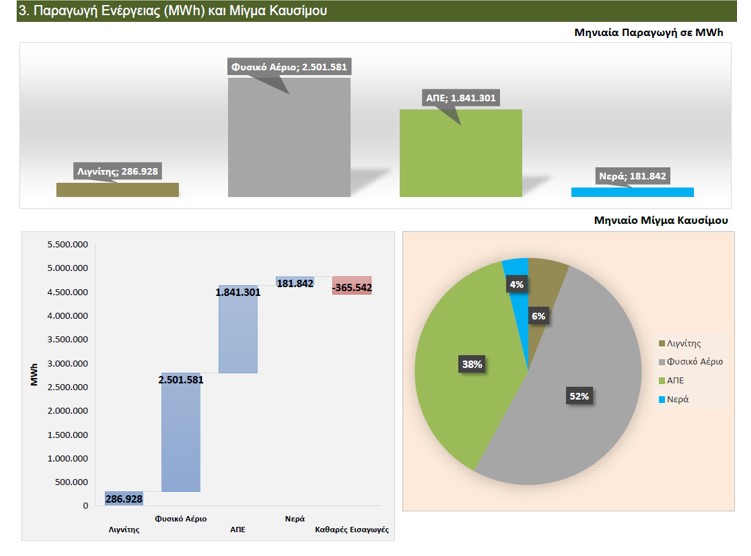
Task: Select the blue Νερά legend swatch
Action: coord(661,400)
